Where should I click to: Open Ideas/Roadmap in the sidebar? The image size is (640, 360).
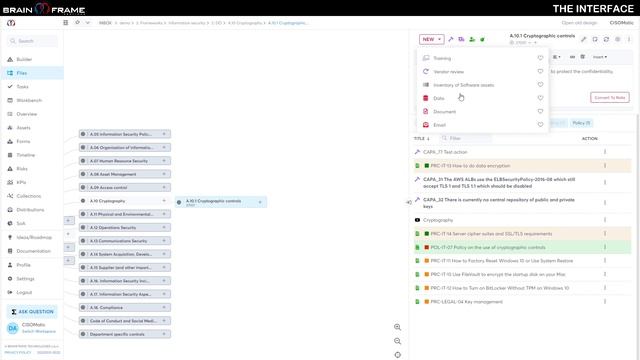tap(34, 237)
